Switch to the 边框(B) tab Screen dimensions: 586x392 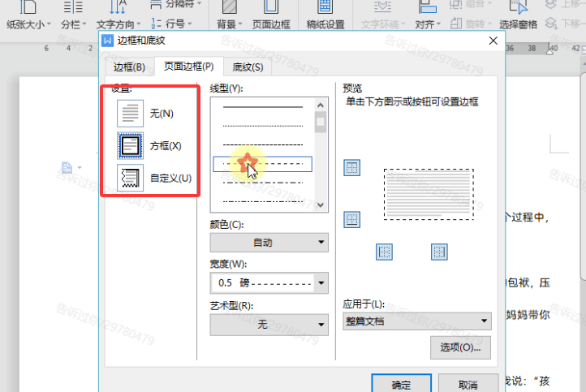[x=129, y=67]
